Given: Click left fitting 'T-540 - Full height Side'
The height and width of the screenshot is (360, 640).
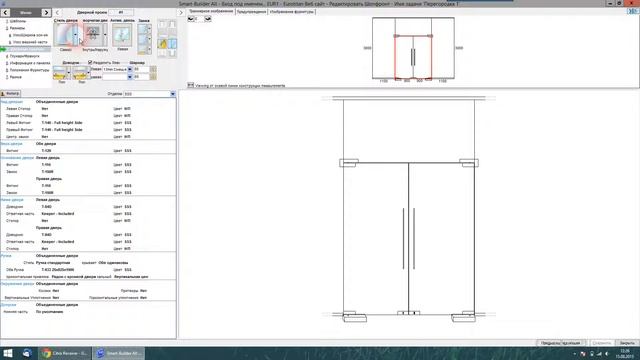Looking at the screenshot, I should (x=62, y=123).
